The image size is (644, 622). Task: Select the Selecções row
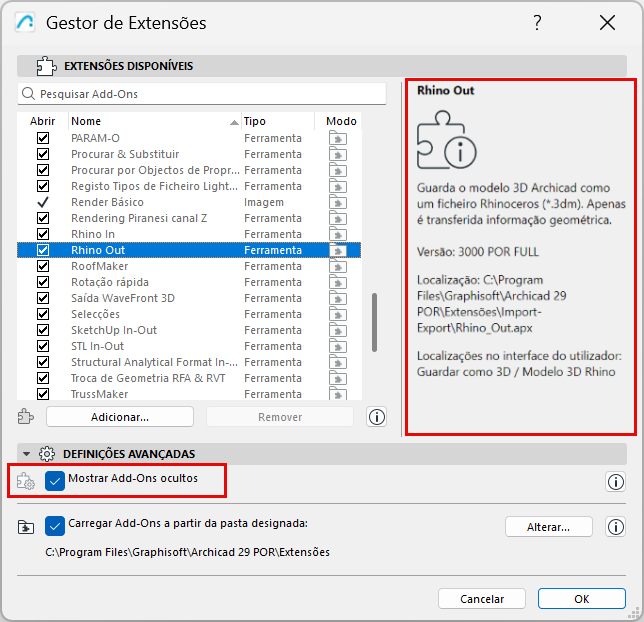[x=189, y=314]
